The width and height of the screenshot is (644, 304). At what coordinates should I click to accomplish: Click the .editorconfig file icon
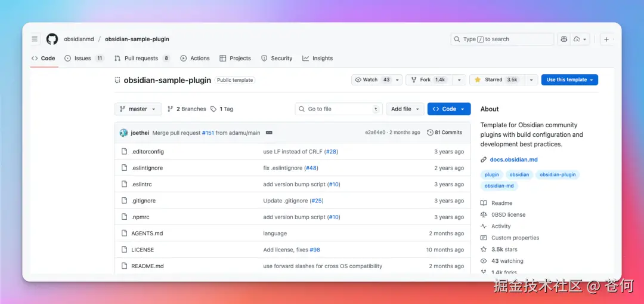(x=124, y=151)
